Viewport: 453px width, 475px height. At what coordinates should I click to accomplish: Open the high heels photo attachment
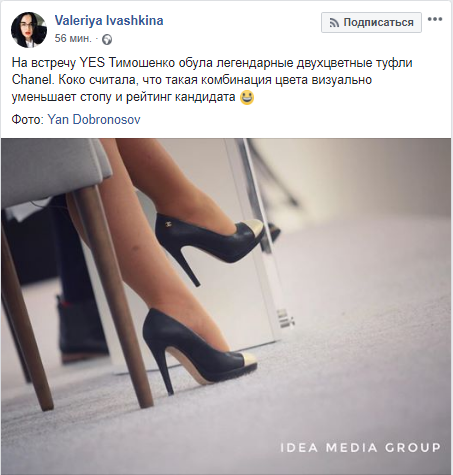[x=226, y=305]
